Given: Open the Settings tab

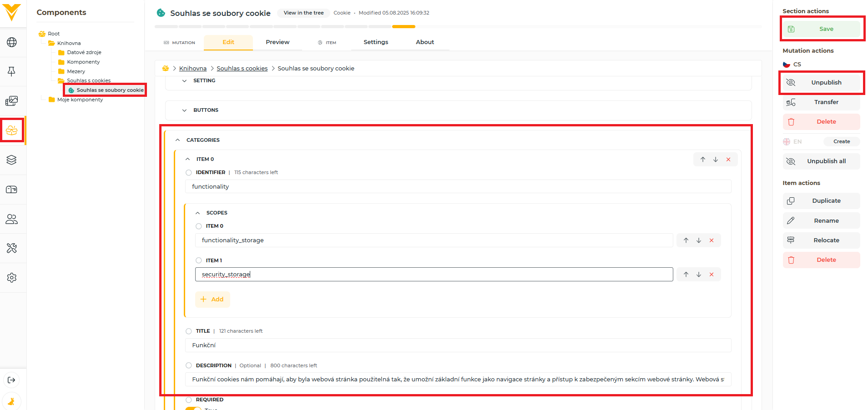Looking at the screenshot, I should coord(376,42).
